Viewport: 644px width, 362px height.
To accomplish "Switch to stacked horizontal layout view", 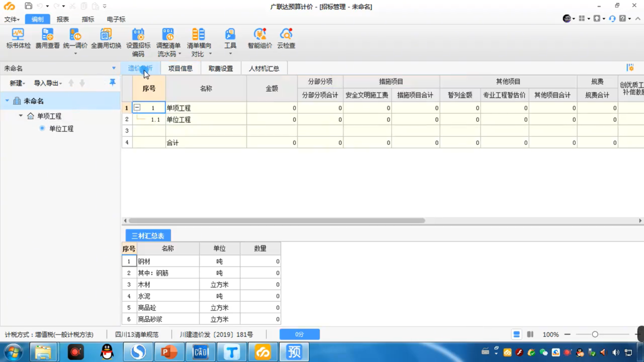I will (516, 334).
